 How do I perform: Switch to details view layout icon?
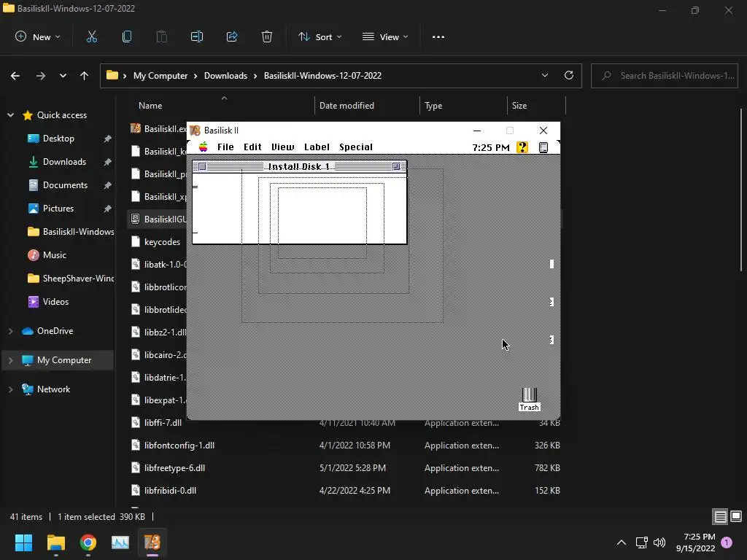tap(720, 517)
